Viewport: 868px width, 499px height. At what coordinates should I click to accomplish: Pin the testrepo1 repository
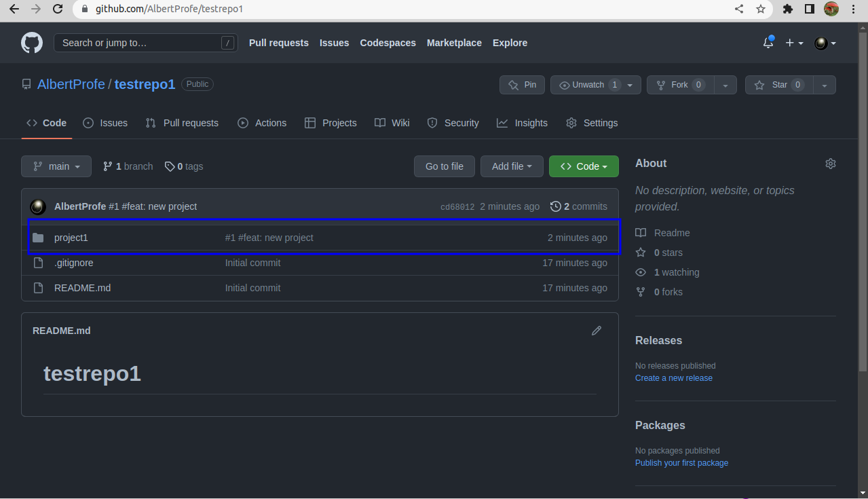tap(522, 85)
